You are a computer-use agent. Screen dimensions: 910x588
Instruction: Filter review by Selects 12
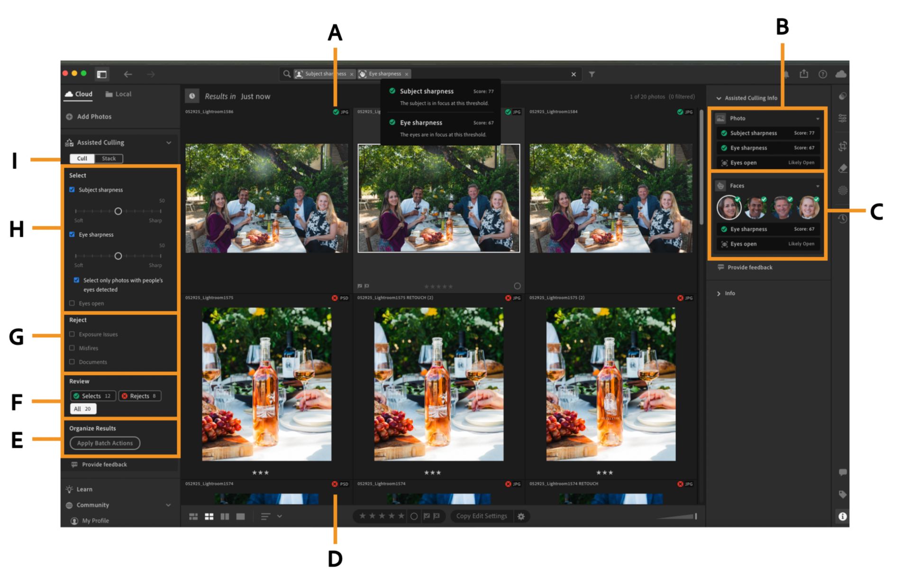click(93, 396)
